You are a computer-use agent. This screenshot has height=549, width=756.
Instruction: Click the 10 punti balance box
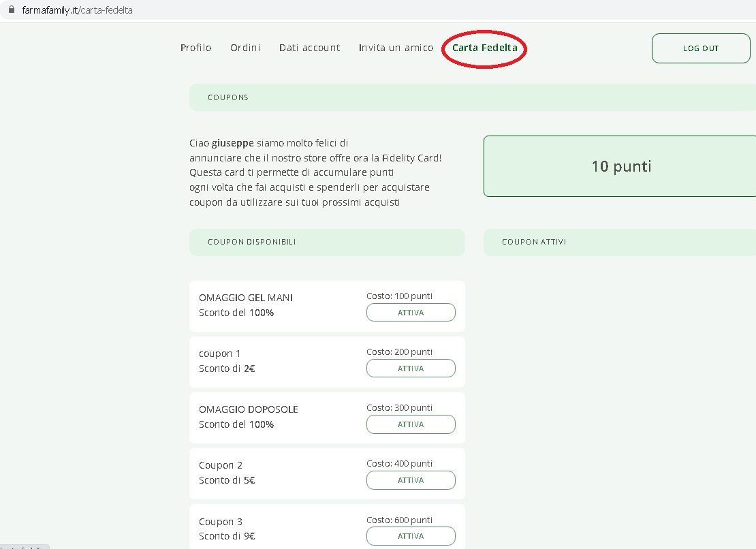(620, 166)
